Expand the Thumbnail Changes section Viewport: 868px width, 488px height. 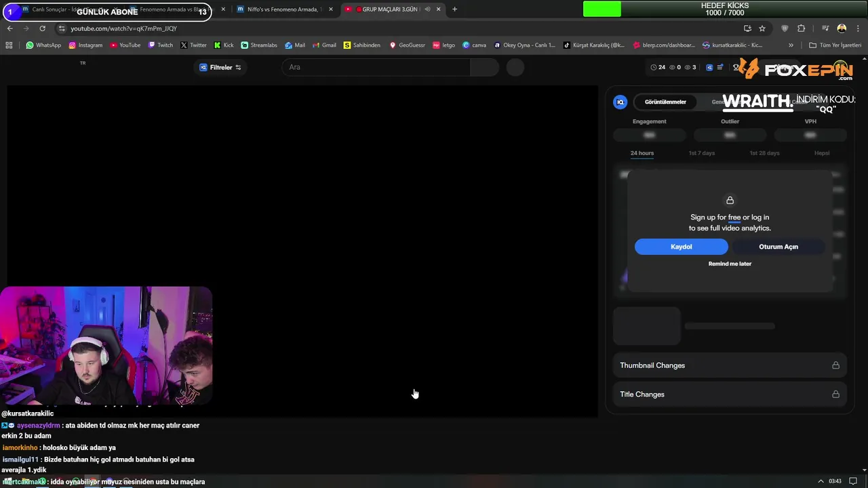coord(730,365)
